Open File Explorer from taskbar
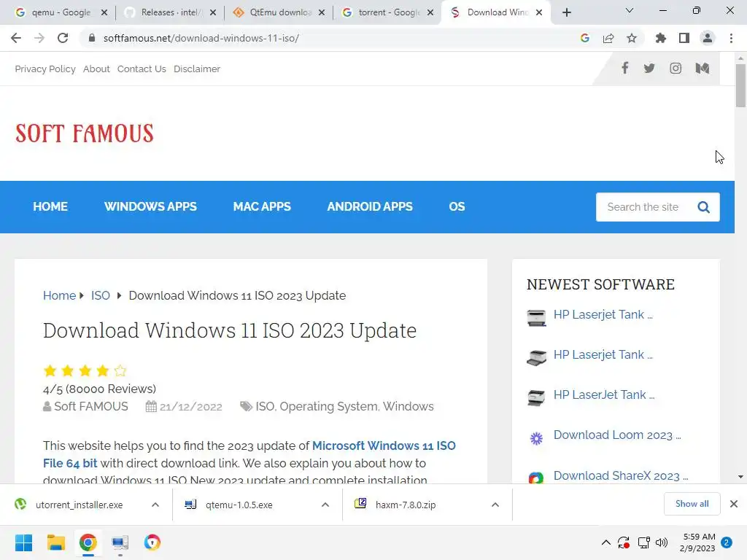Screen dimensions: 747x560 point(55,542)
